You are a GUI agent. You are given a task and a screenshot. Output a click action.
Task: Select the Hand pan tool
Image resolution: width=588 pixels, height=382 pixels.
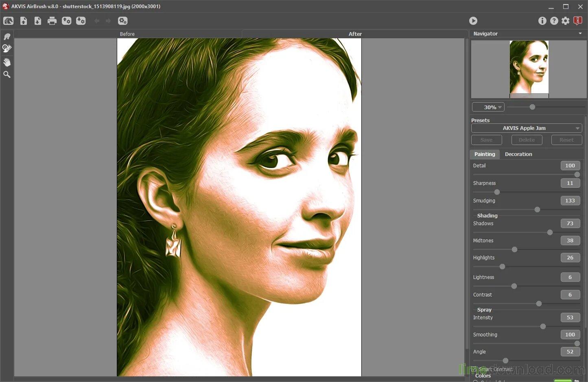point(7,62)
